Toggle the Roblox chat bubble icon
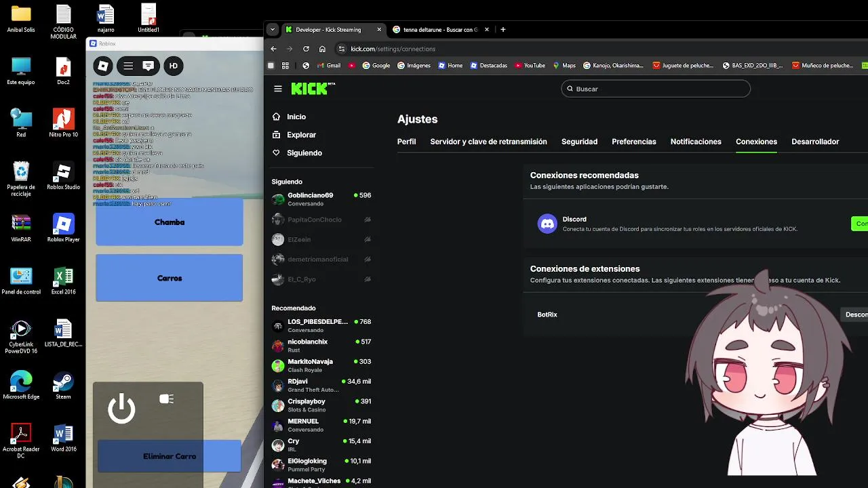868x488 pixels. (148, 66)
